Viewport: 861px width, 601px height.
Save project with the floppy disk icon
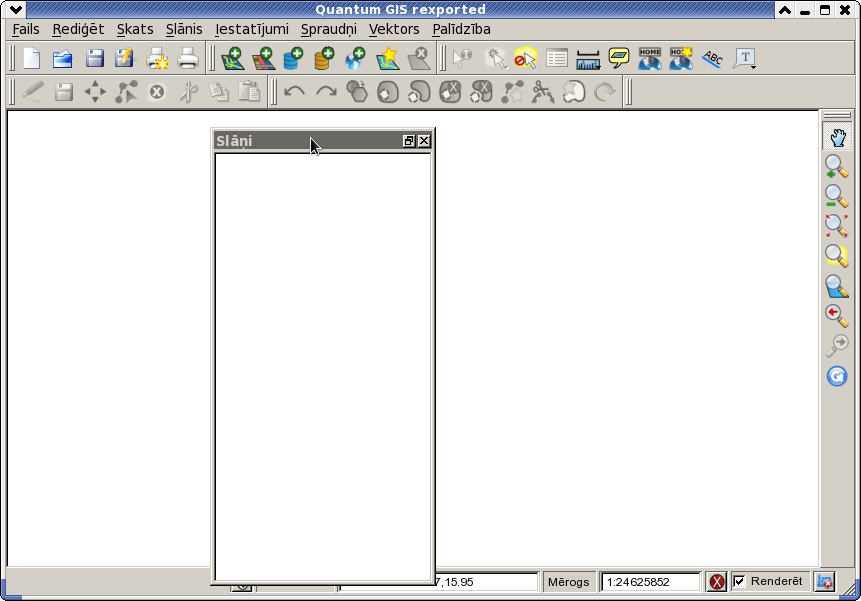94,58
